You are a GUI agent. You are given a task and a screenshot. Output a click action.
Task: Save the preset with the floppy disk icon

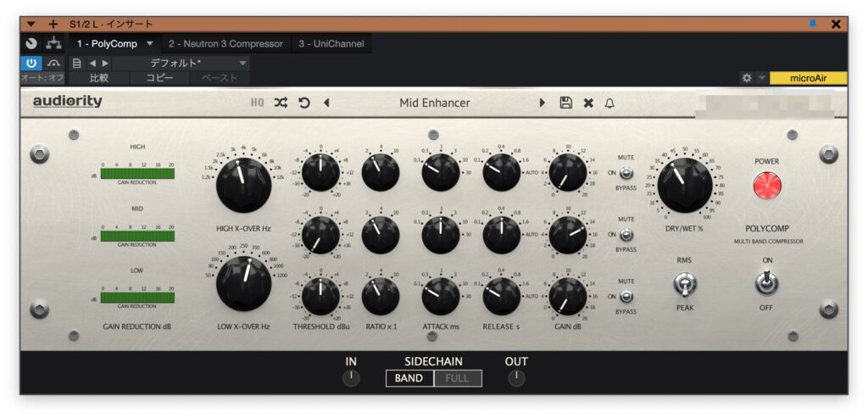click(x=566, y=103)
